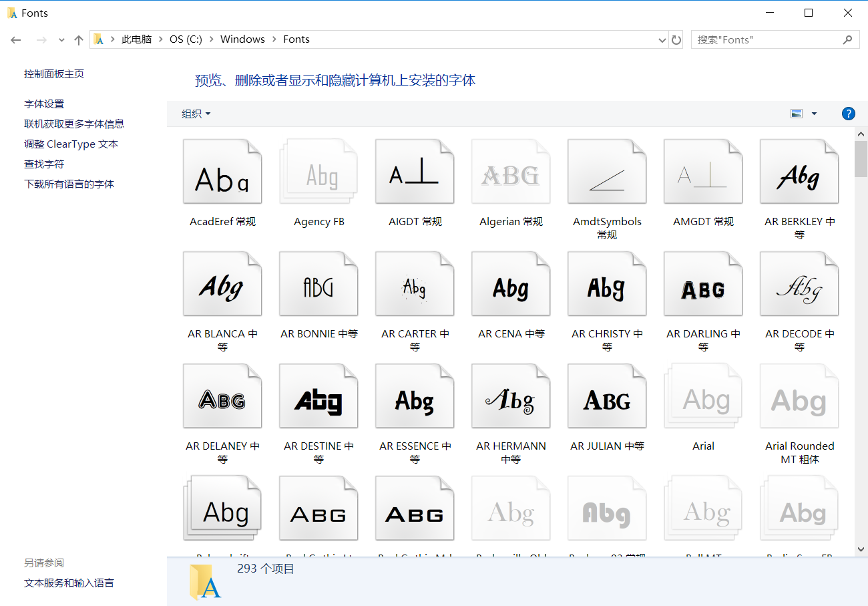Open 字体设置 link in sidebar
The height and width of the screenshot is (606, 868).
(44, 104)
